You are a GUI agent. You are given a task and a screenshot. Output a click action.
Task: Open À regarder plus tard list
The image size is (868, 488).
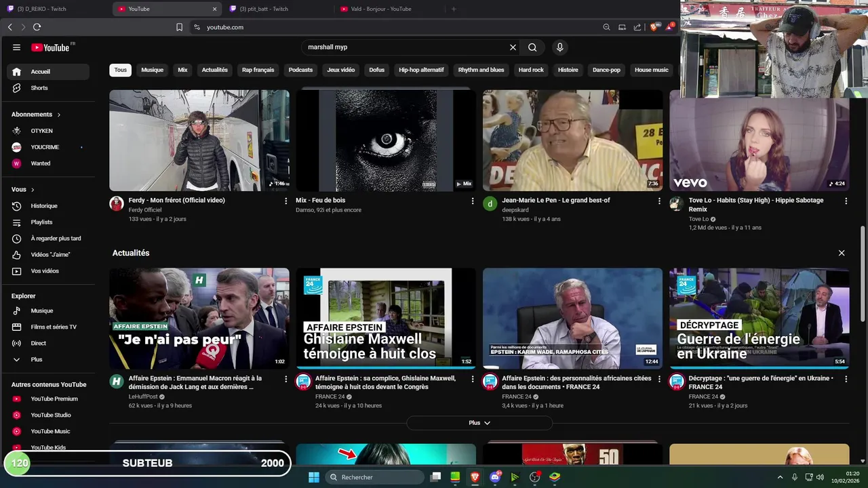point(48,239)
